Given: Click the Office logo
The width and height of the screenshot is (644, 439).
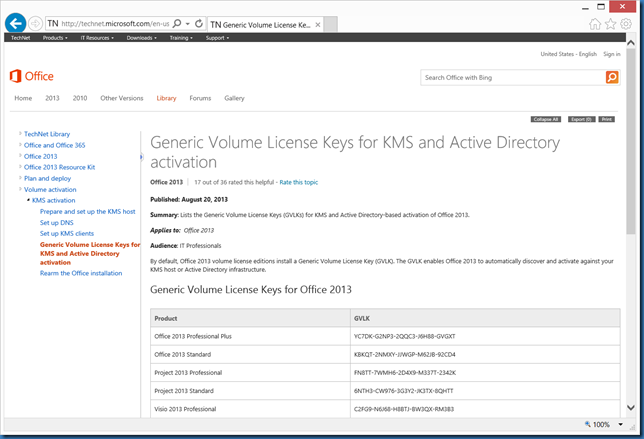Looking at the screenshot, I should (30, 76).
